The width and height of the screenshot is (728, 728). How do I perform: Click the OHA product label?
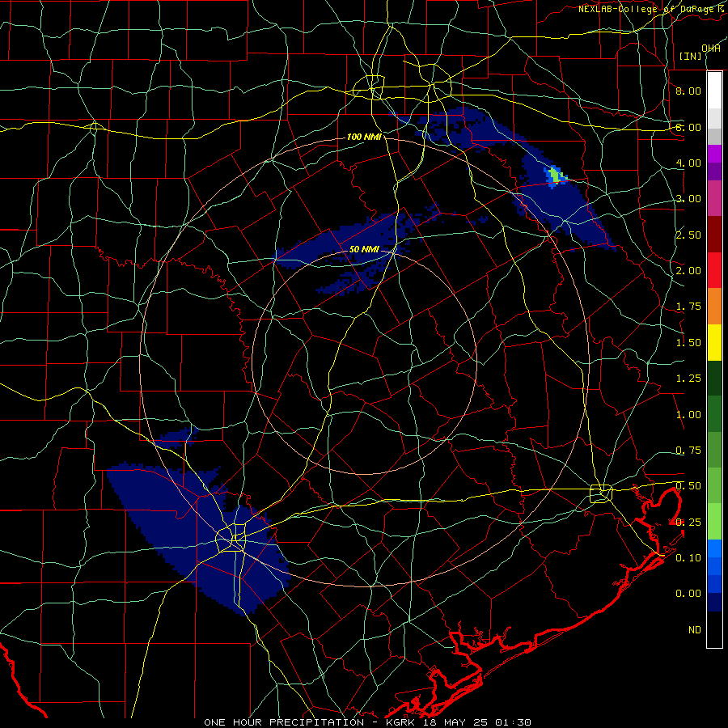coord(711,49)
